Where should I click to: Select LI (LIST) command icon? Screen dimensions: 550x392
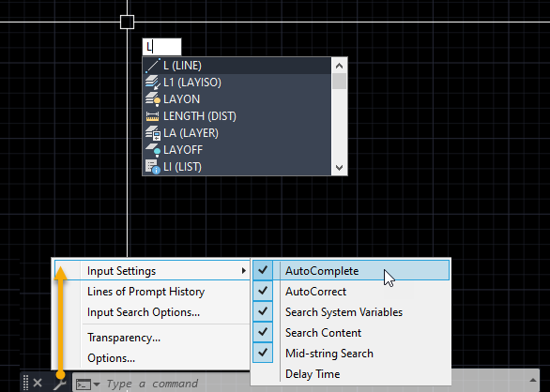pos(153,167)
